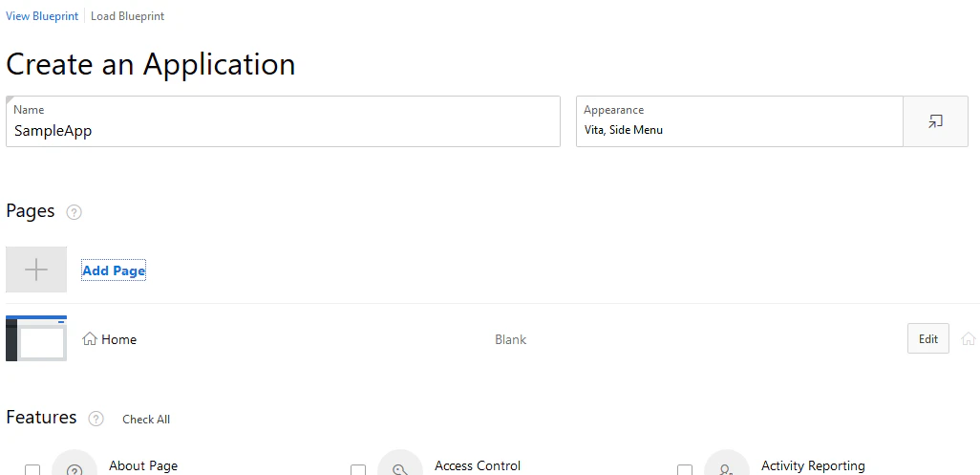Click the Load Blueprint link
Screen dimensions: 980x475
coord(127,16)
